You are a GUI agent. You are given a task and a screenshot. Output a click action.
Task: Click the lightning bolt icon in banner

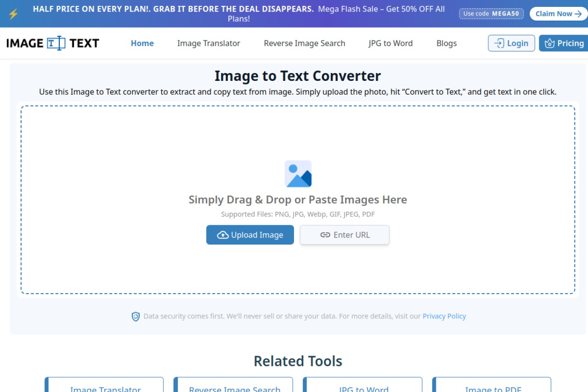13,14
